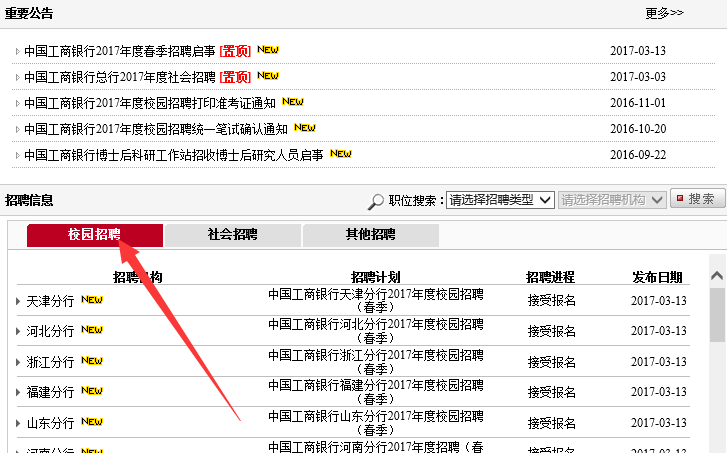Click the arrow bullet before 春季招聘启事

(x=17, y=51)
